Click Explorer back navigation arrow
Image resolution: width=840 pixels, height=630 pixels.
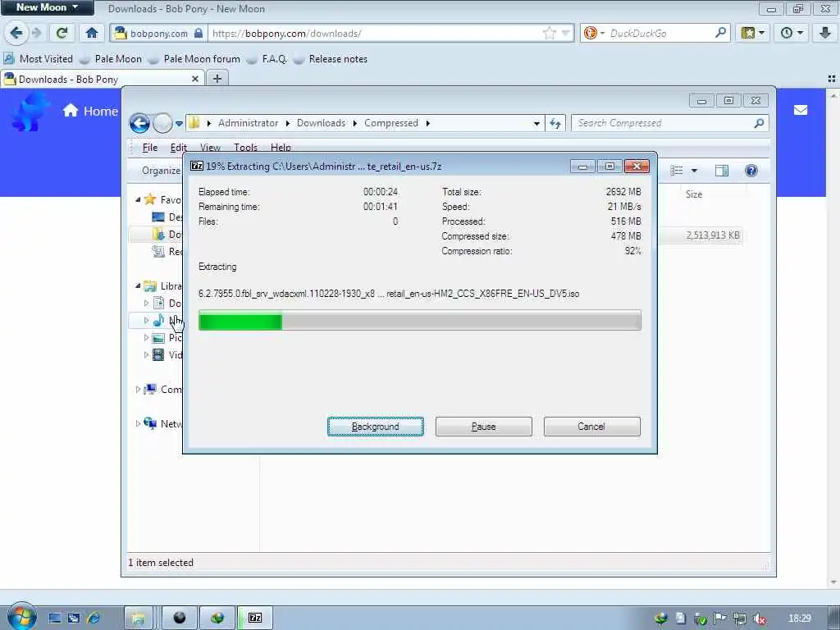[x=139, y=123]
